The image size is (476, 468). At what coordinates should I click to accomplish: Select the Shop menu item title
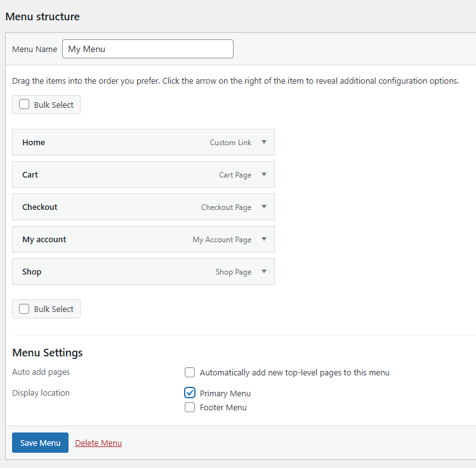[32, 272]
